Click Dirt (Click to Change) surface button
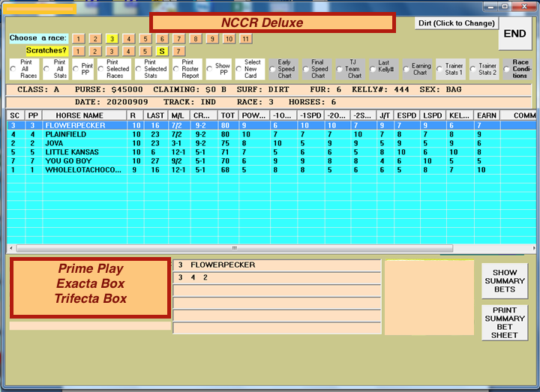 (x=456, y=23)
